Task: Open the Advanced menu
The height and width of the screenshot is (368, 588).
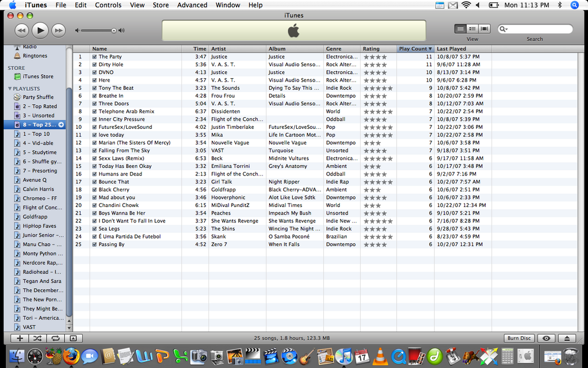Action: point(192,5)
